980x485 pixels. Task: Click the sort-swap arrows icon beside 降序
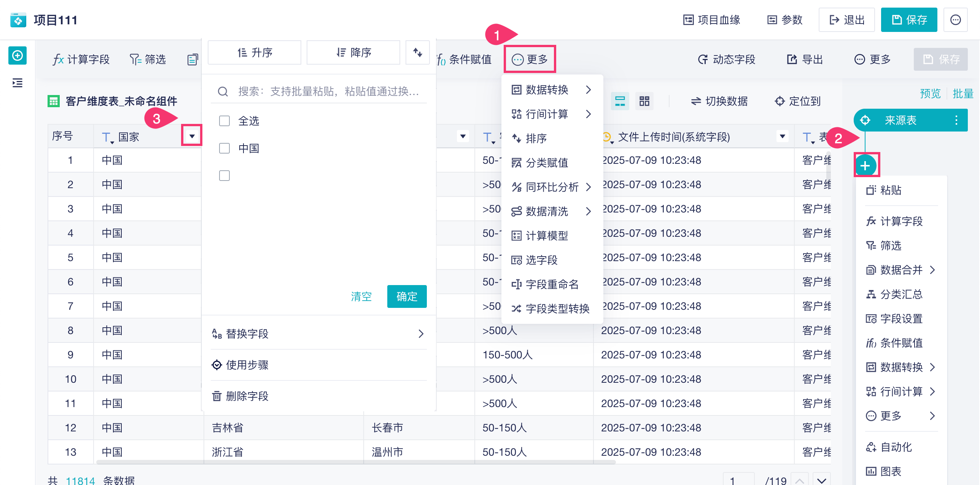click(x=417, y=52)
